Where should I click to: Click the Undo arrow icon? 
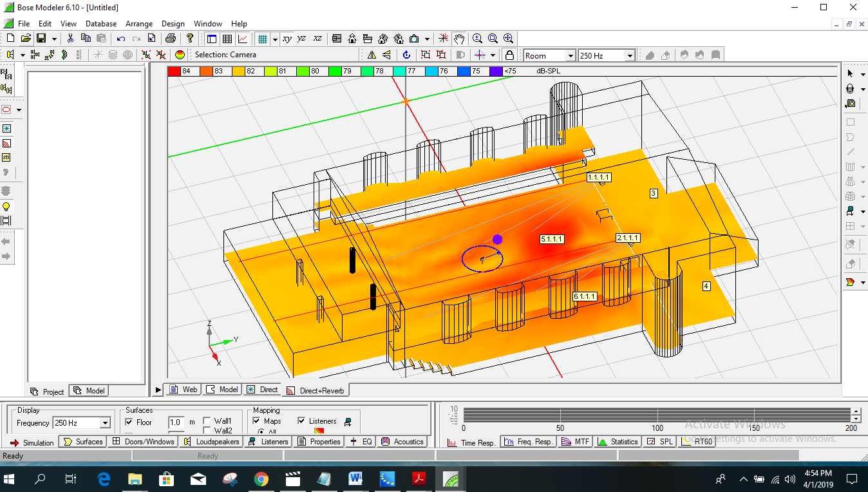120,39
